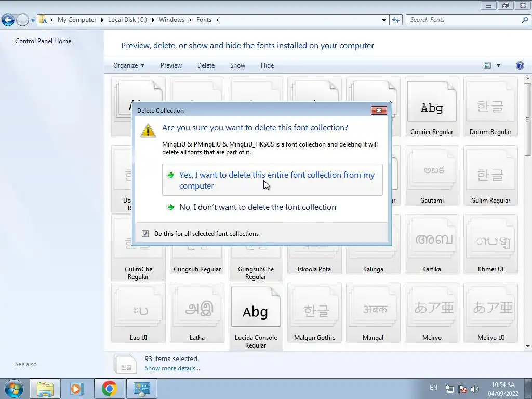The width and height of the screenshot is (532, 399).
Task: Click the Gungsuh Regular label
Action: pyautogui.click(x=197, y=269)
